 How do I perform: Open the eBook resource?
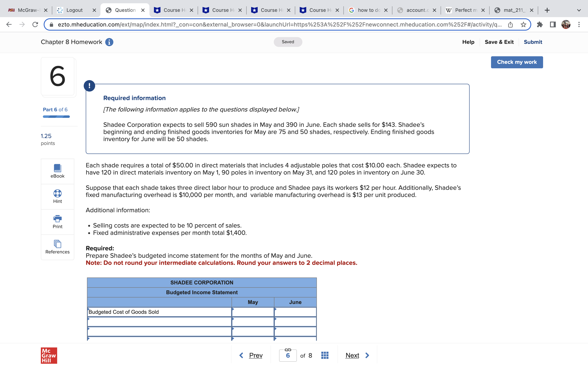[57, 171]
